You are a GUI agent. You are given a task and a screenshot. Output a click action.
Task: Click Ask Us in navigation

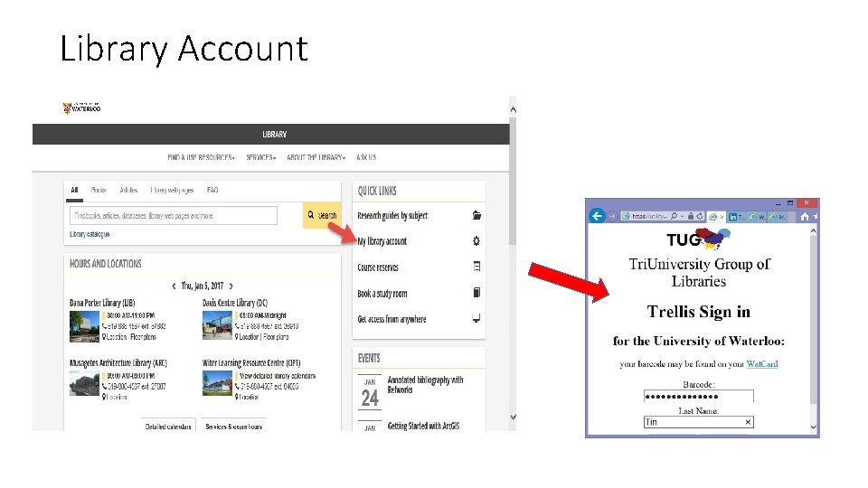click(x=366, y=157)
